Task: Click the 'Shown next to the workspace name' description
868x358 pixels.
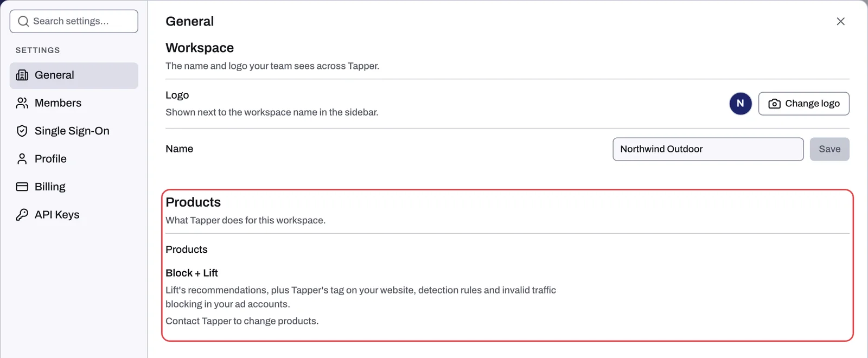Action: pos(272,112)
